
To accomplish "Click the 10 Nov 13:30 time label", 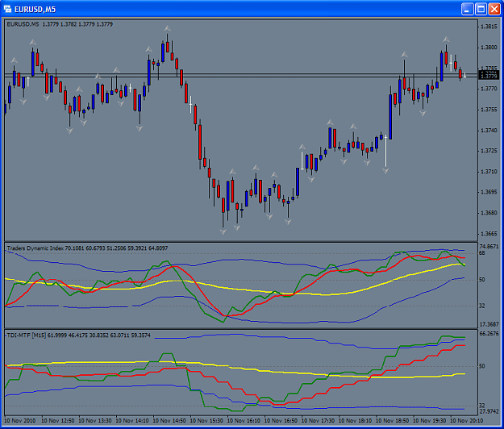I will coord(95,420).
